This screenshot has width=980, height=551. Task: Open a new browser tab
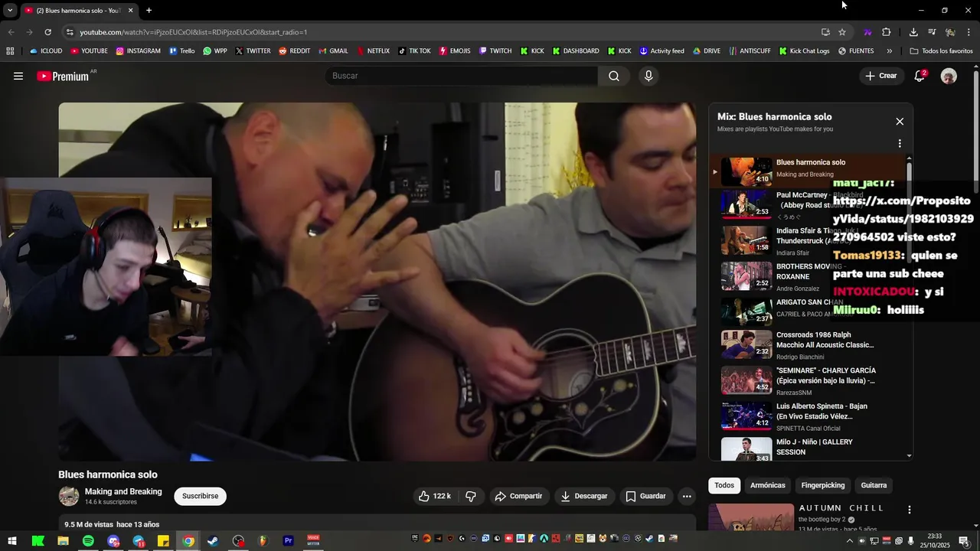click(149, 11)
